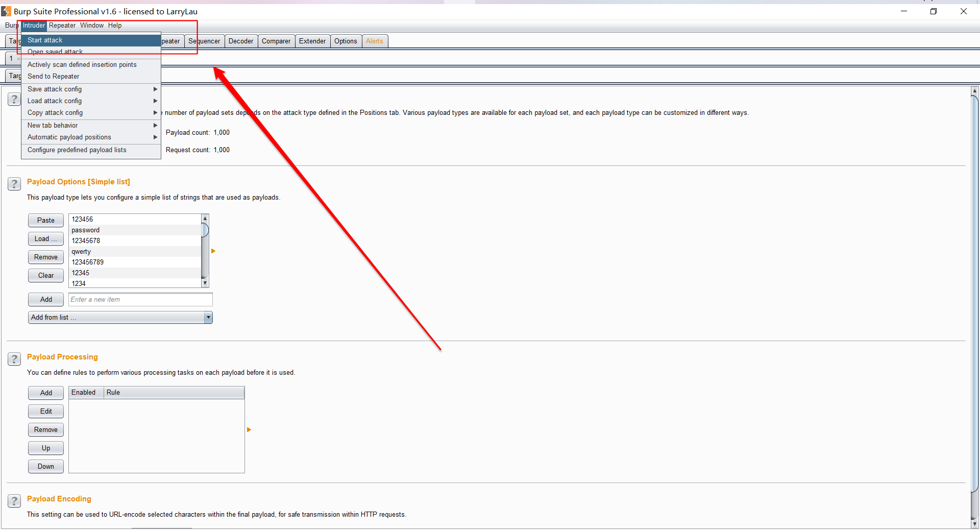Add a payload processing rule
The image size is (980, 530).
(46, 393)
